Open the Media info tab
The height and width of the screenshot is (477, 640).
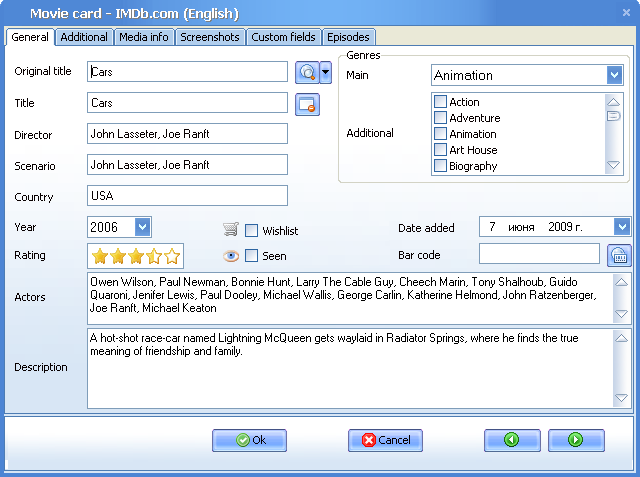point(144,37)
